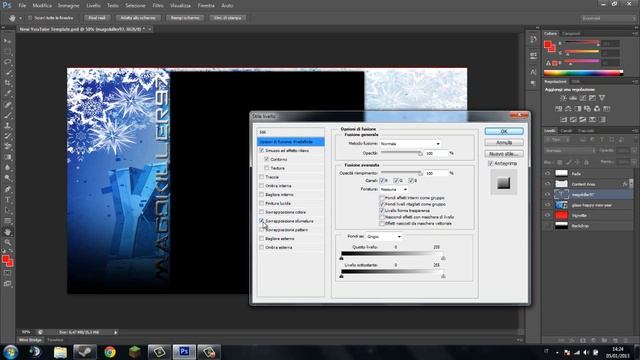Screen dimensions: 640x360
Task: Enable the Ombra interna checkbox
Action: click(x=262, y=186)
